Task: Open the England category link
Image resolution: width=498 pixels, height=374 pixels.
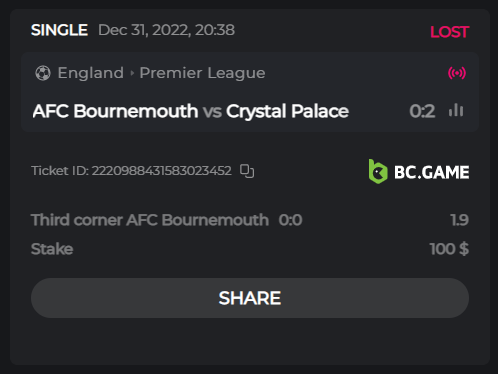Action: click(91, 73)
